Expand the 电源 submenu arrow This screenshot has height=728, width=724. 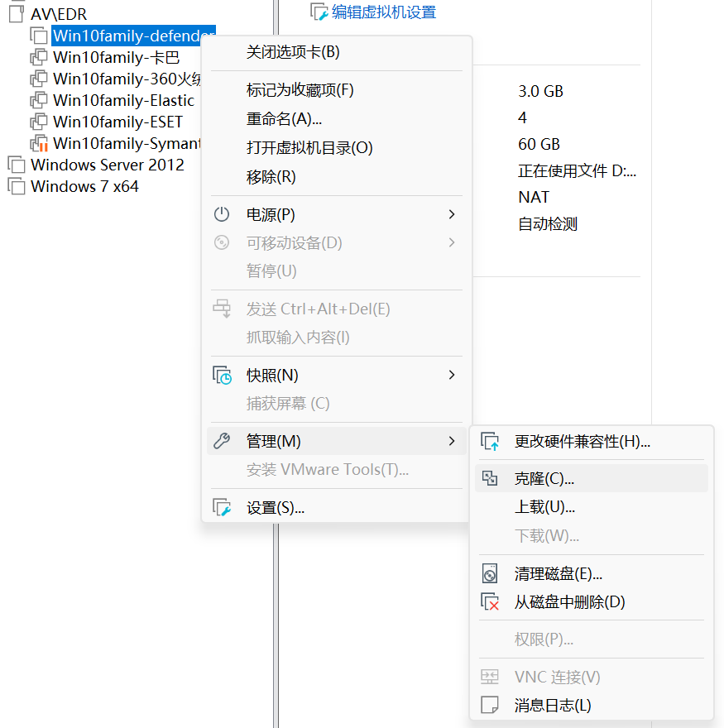[451, 214]
